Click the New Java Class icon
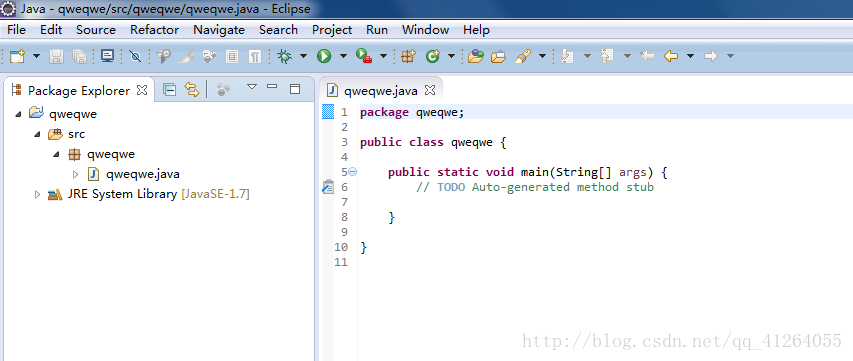853x361 pixels. [x=432, y=56]
